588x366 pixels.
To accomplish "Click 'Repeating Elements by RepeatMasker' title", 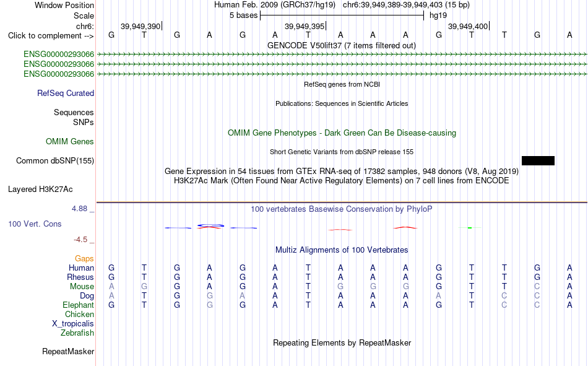I will click(342, 342).
